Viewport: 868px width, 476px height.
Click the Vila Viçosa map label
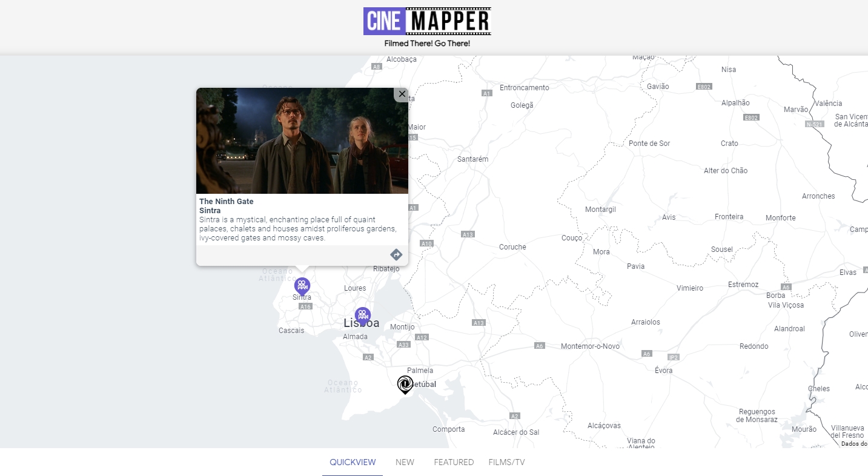pos(786,305)
